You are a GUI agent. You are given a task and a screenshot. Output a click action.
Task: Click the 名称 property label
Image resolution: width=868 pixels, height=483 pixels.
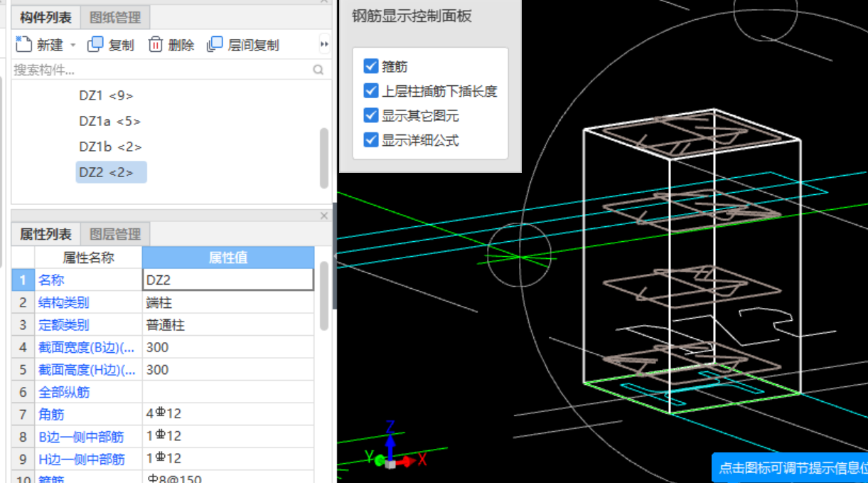tap(51, 280)
